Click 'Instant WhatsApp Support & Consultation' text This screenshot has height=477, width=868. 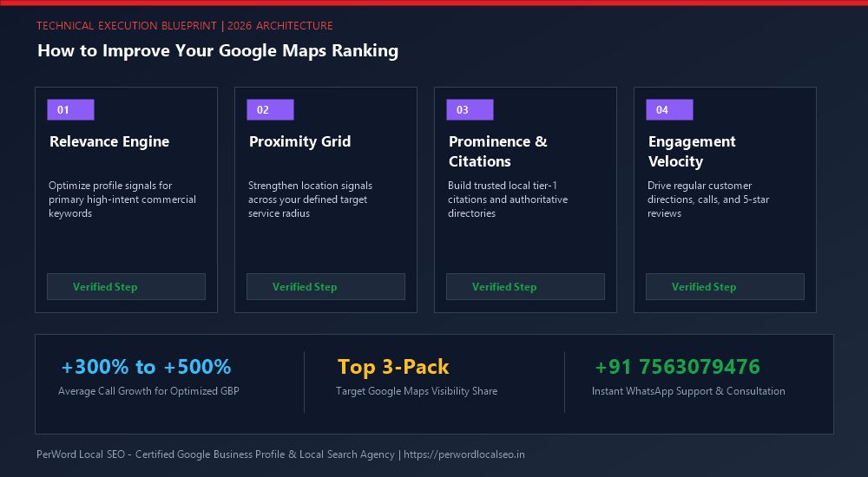688,391
